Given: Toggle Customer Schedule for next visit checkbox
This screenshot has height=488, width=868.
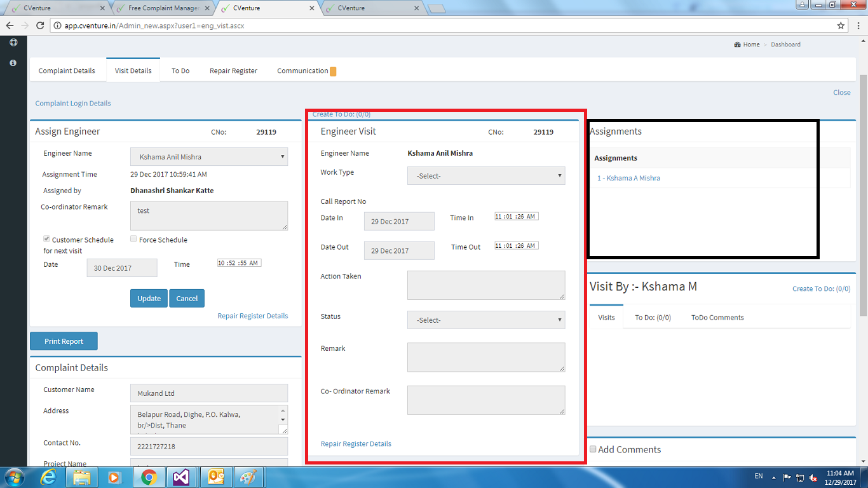Looking at the screenshot, I should click(x=46, y=239).
